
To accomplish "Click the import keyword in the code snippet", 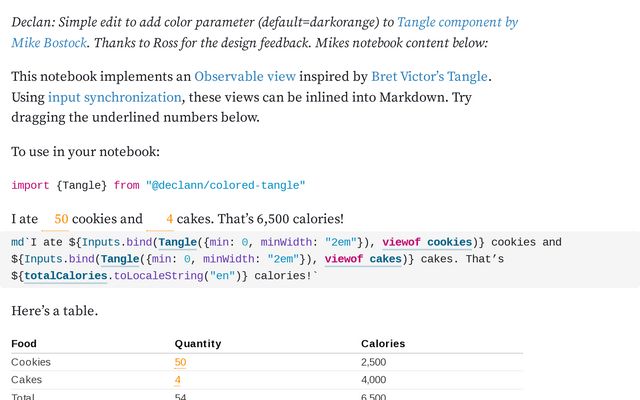I will [30, 185].
